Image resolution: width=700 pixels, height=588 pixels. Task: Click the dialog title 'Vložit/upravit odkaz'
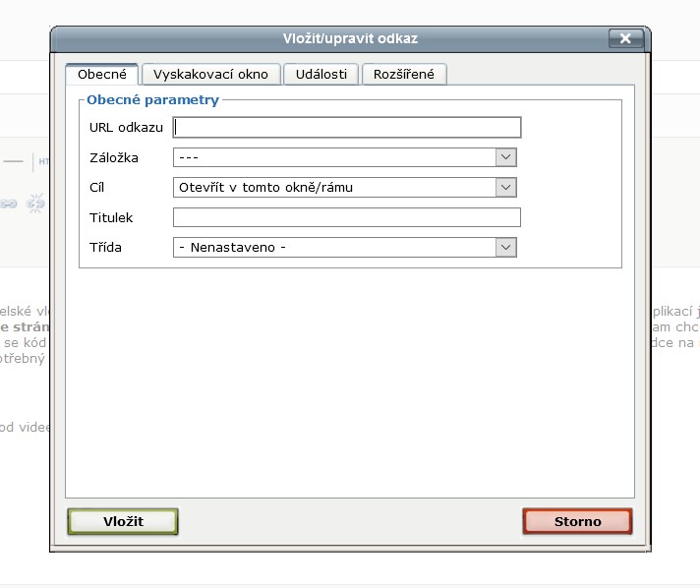pos(350,38)
